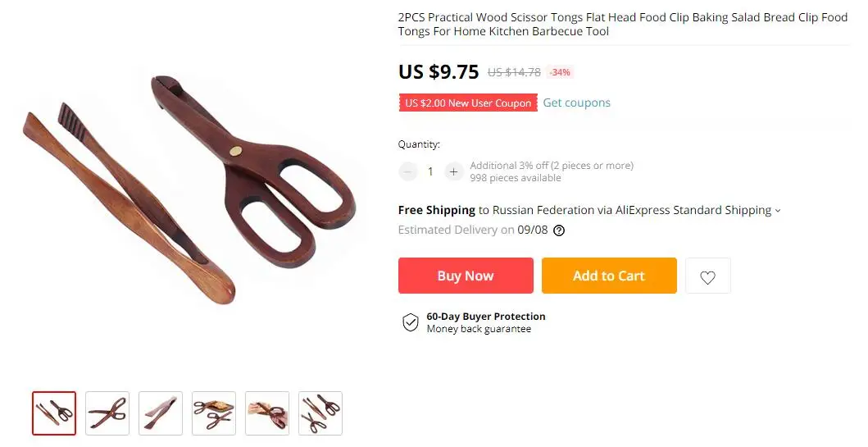Click the quantity number field
Screen dimensions: 868x447
tap(430, 171)
